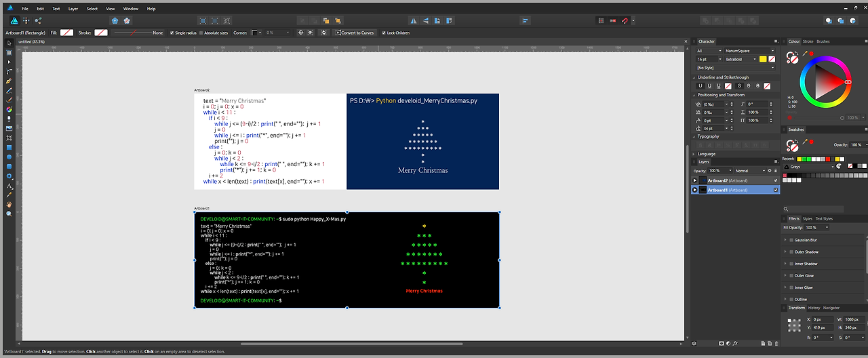Select the Navigator tab
Screen dimensions: 868x358
[831, 308]
